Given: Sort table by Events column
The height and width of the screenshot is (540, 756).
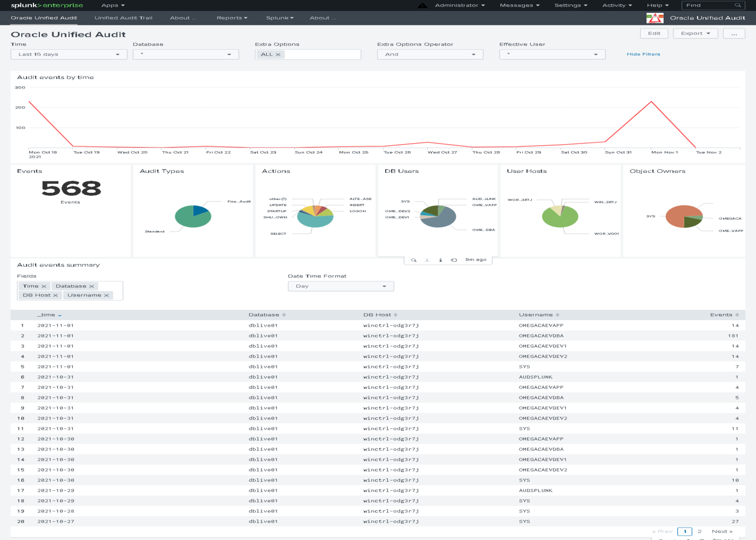Looking at the screenshot, I should pyautogui.click(x=724, y=315).
